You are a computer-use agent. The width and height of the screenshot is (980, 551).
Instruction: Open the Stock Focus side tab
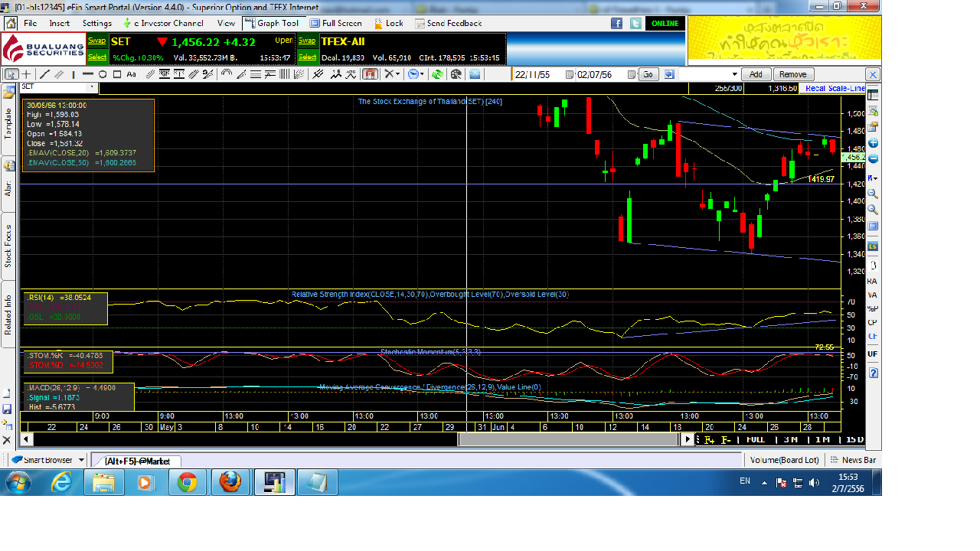click(x=8, y=246)
